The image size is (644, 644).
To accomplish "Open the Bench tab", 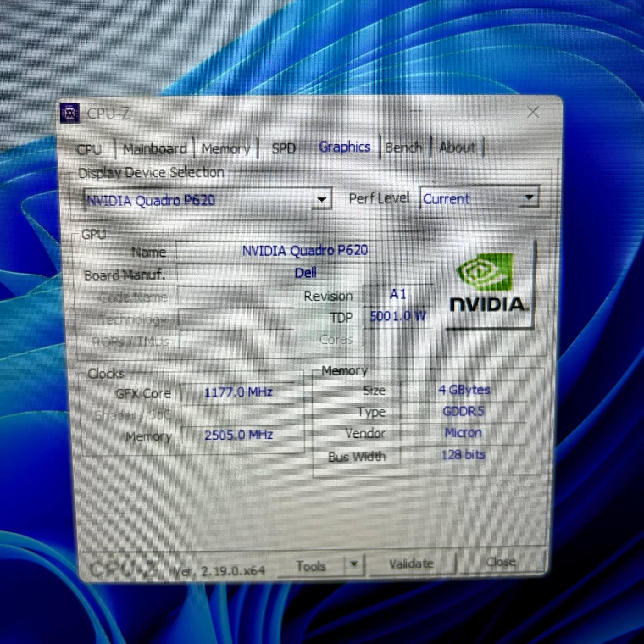I will click(x=404, y=147).
